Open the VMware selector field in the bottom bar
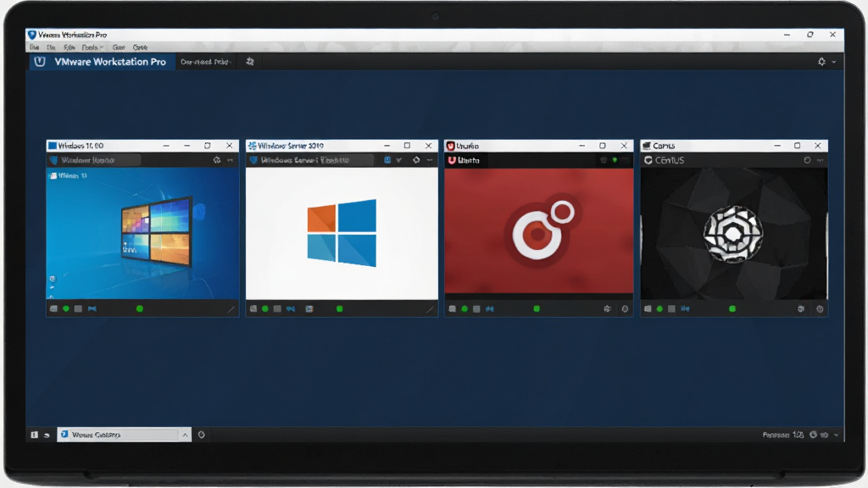Viewport: 868px width, 488px height. tap(125, 435)
